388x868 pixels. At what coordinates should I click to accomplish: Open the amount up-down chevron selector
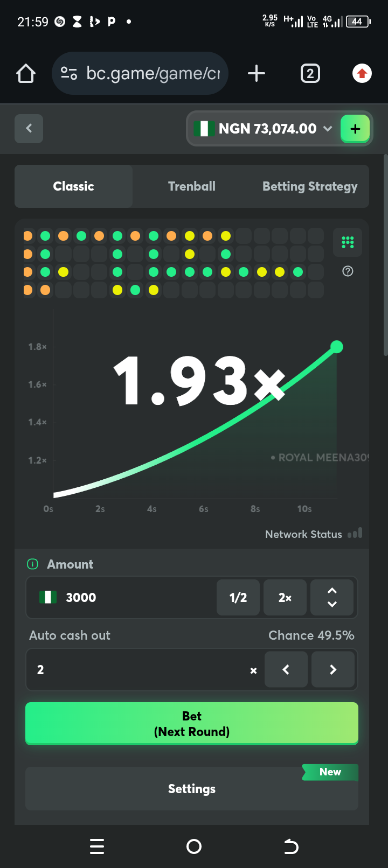tap(332, 597)
